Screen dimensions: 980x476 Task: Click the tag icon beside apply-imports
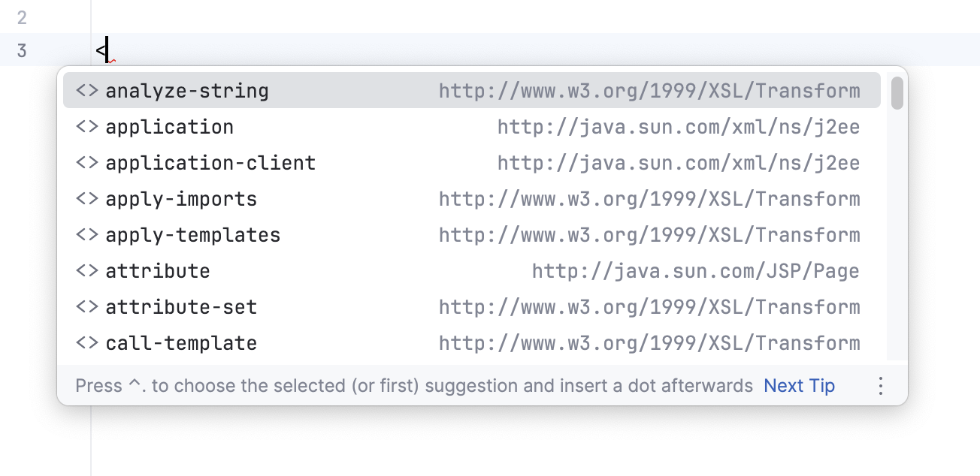click(x=87, y=198)
